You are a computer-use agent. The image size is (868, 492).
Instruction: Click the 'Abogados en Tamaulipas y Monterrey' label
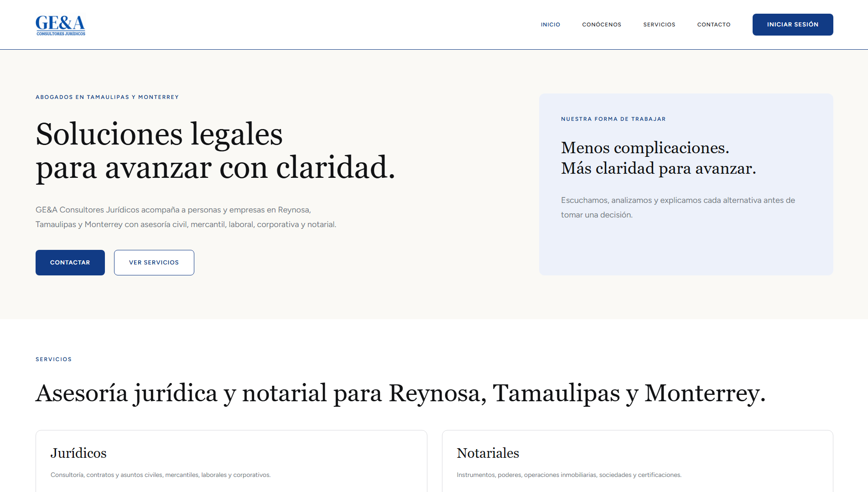tap(107, 97)
